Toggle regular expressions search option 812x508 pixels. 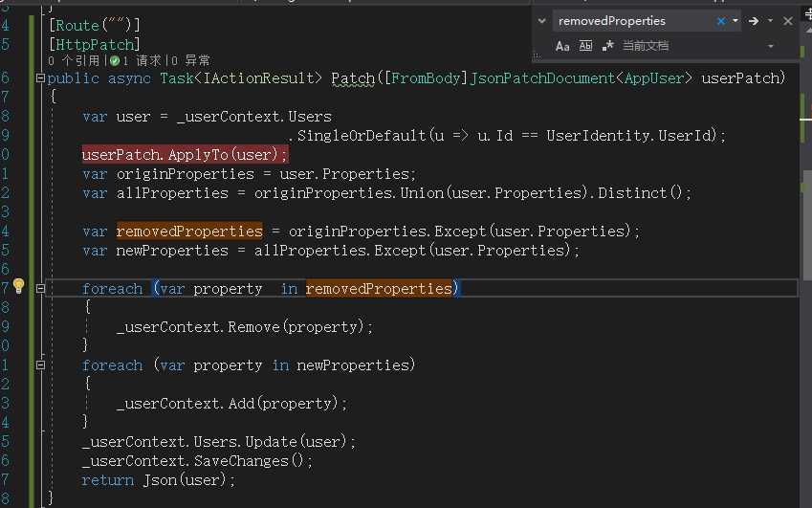click(x=607, y=46)
